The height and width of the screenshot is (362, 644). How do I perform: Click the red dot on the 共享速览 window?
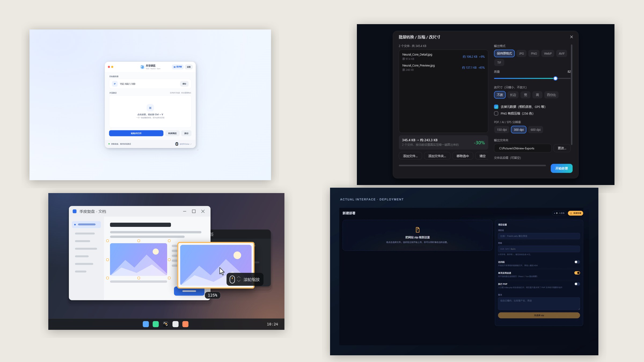tap(109, 67)
